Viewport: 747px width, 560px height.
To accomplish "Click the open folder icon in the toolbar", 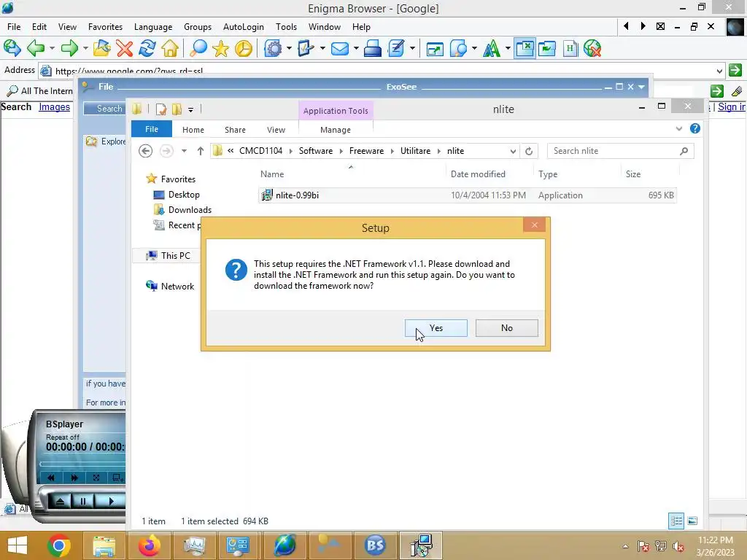I will pyautogui.click(x=101, y=48).
